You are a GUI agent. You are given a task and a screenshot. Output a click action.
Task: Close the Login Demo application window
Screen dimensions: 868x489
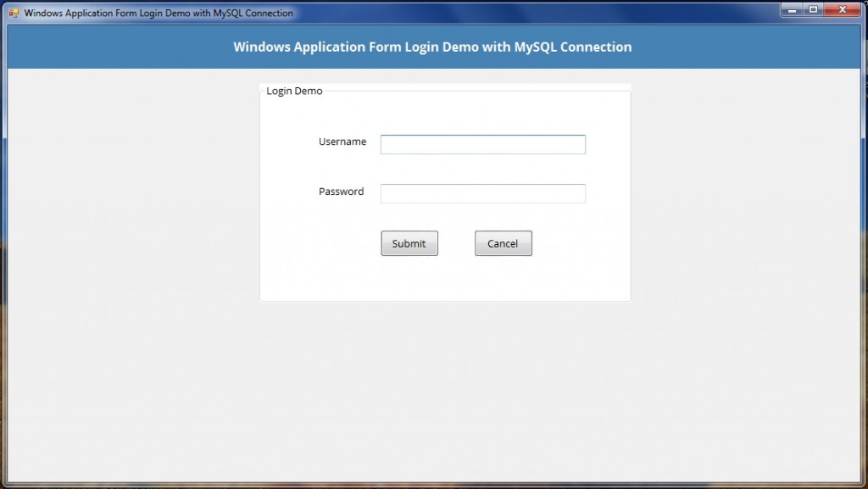pos(843,9)
